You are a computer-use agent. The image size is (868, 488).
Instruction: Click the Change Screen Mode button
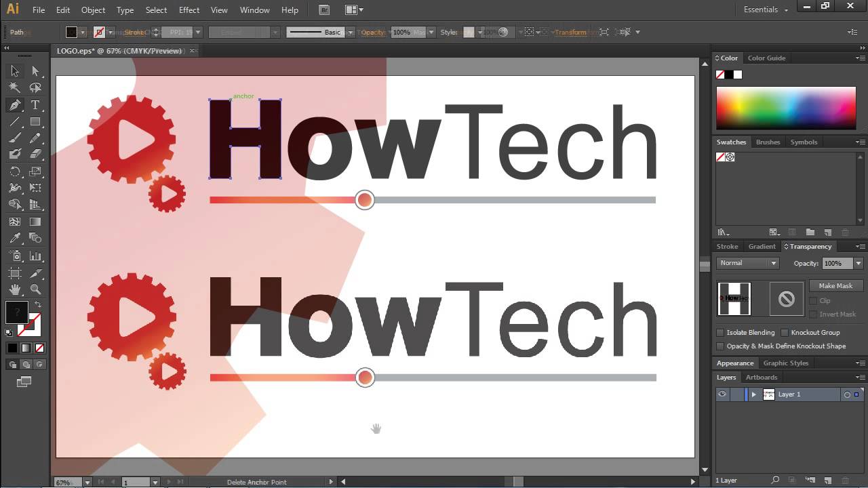[24, 382]
